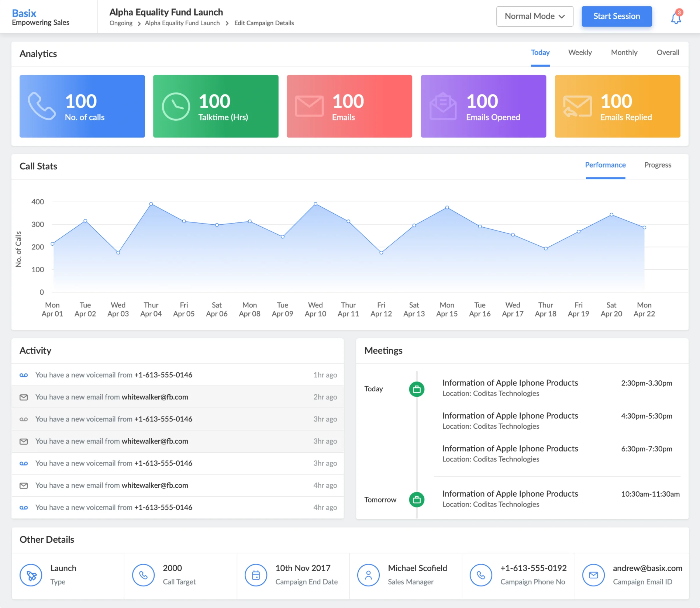Image resolution: width=700 pixels, height=608 pixels.
Task: Click the Mon Apr 22 chart data point
Action: tap(644, 227)
